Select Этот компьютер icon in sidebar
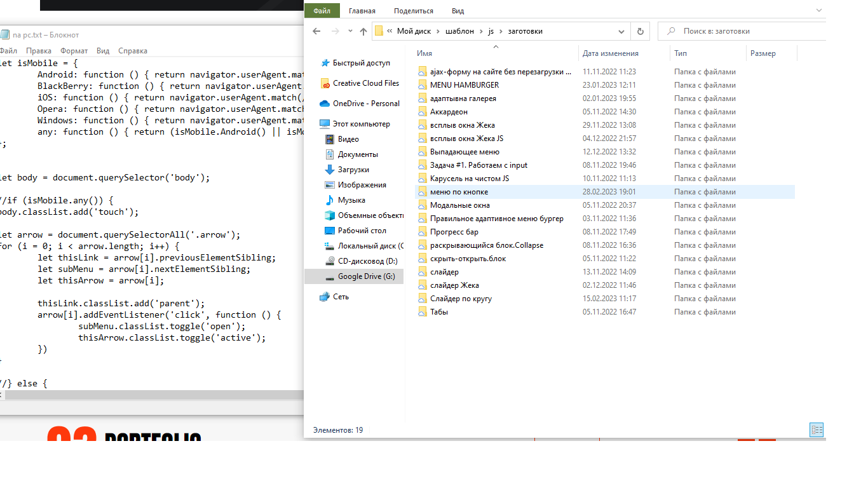Image resolution: width=868 pixels, height=488 pixels. coord(325,124)
